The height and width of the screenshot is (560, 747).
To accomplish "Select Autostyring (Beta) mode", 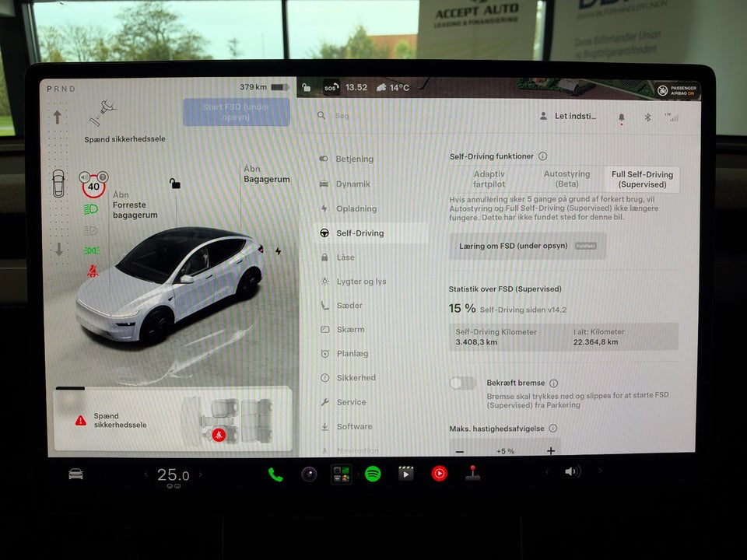I will click(566, 179).
